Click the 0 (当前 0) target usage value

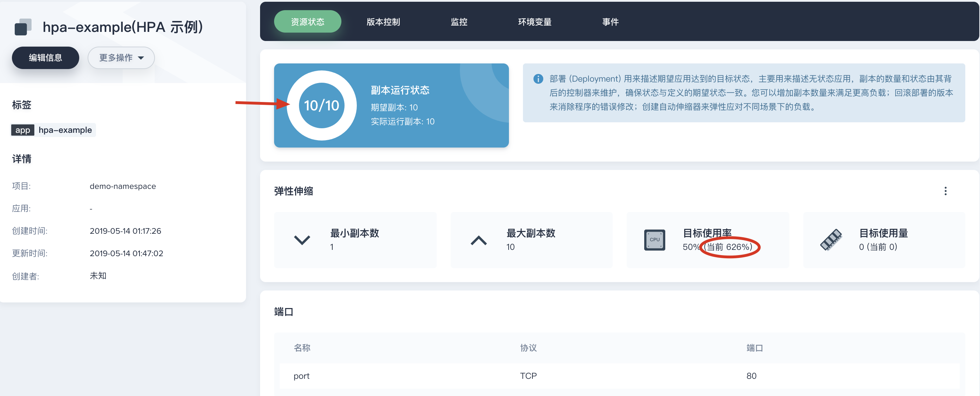tap(878, 247)
